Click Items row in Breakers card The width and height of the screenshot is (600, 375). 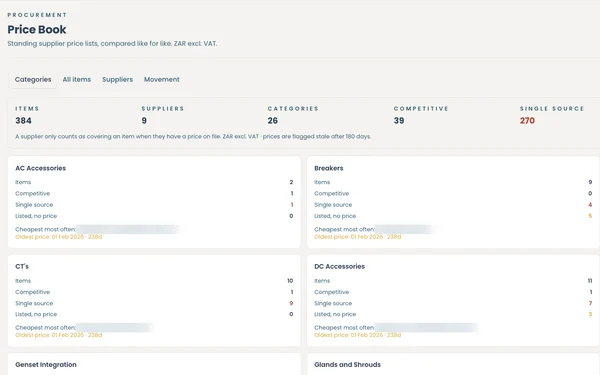click(x=453, y=182)
